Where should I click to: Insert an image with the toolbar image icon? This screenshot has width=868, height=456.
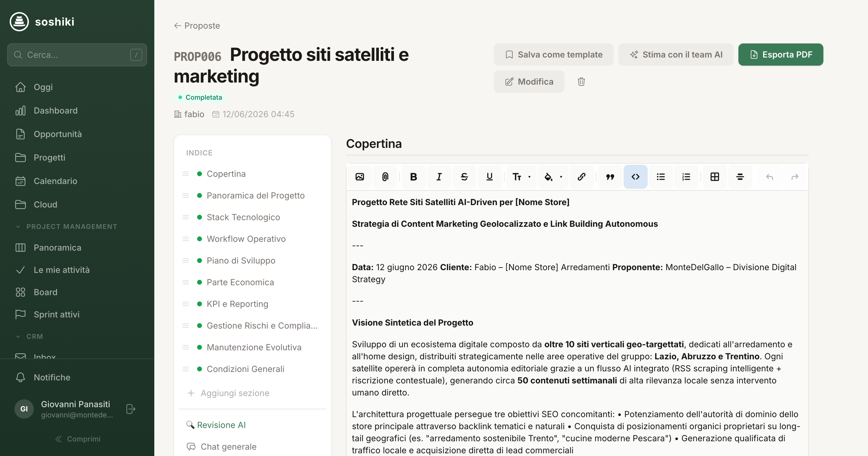[360, 177]
